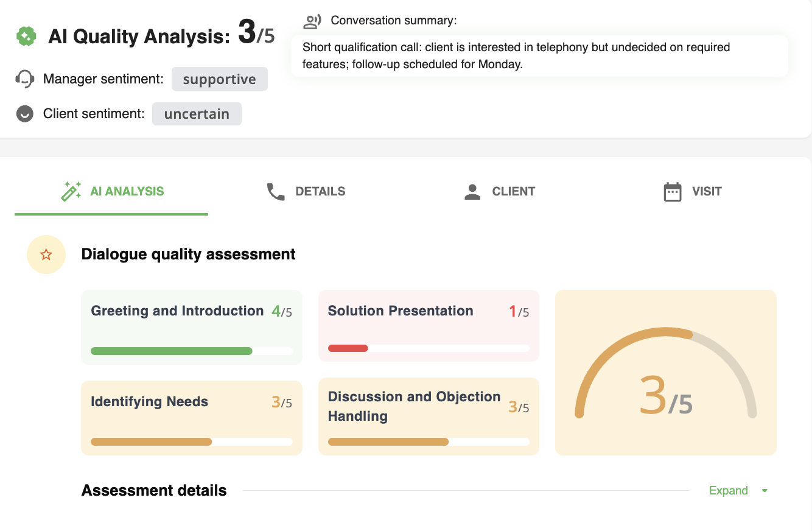Image resolution: width=812 pixels, height=531 pixels.
Task: Click the star icon beside Dialogue quality assessment
Action: [x=46, y=255]
